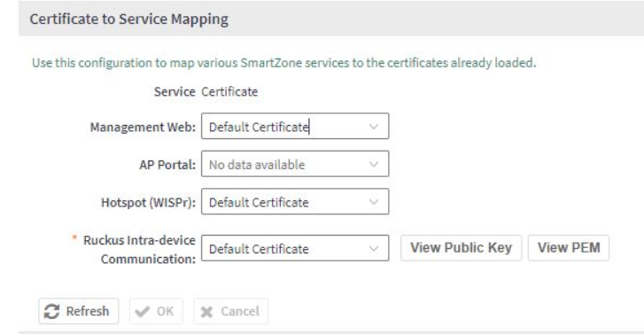This screenshot has height=334, width=644.
Task: Click the Certificate column header
Action: pyautogui.click(x=229, y=91)
